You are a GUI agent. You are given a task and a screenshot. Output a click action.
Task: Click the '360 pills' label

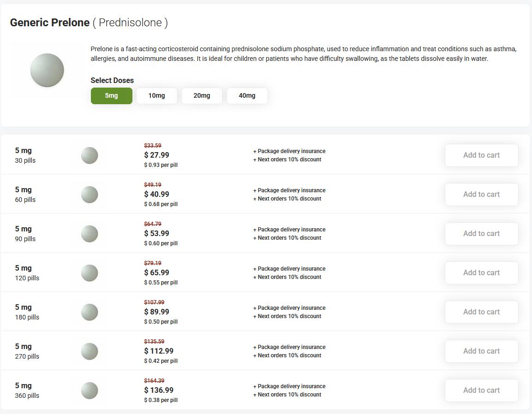tap(27, 396)
